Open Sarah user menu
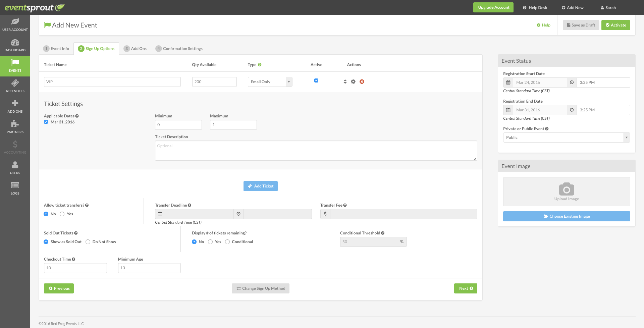Image resolution: width=644 pixels, height=328 pixels. coord(608,7)
